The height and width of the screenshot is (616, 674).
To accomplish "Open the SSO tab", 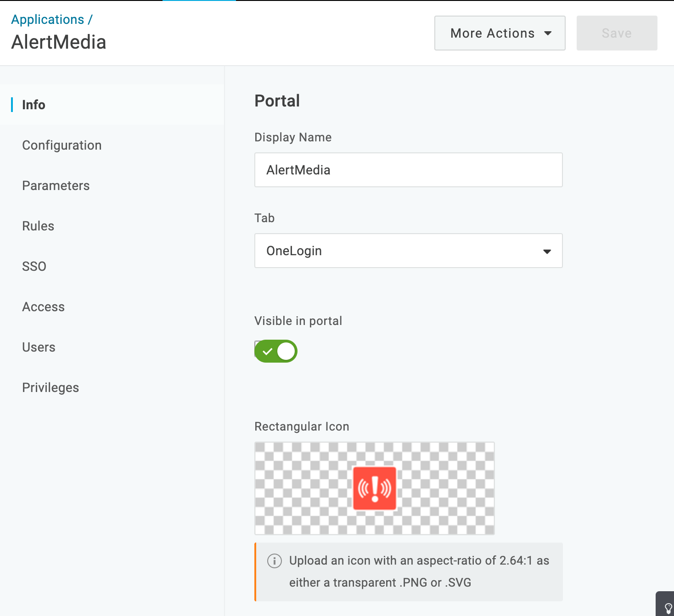I will coord(34,266).
